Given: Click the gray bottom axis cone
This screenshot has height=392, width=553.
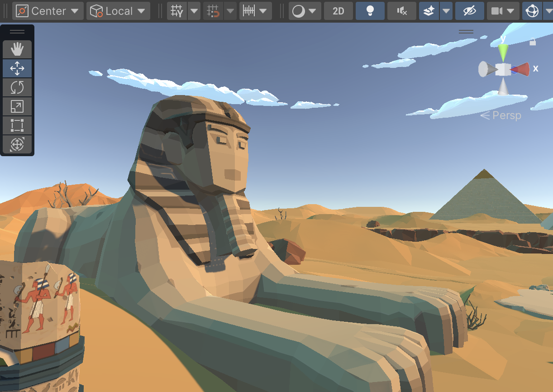Looking at the screenshot, I should tap(503, 86).
